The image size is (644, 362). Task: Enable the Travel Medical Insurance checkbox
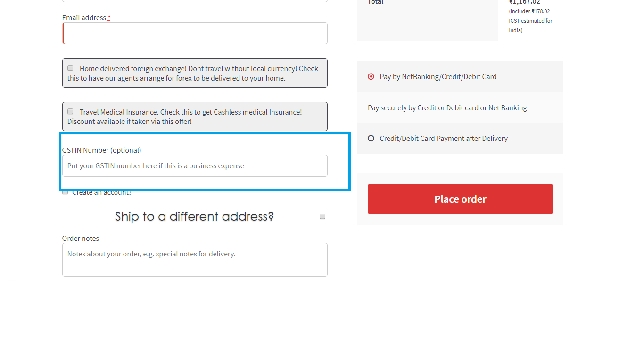click(70, 111)
